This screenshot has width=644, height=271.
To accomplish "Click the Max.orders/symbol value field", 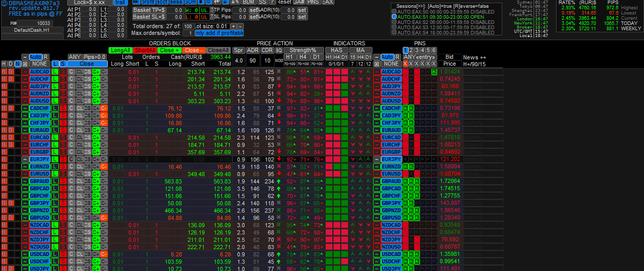I will 188,33.
